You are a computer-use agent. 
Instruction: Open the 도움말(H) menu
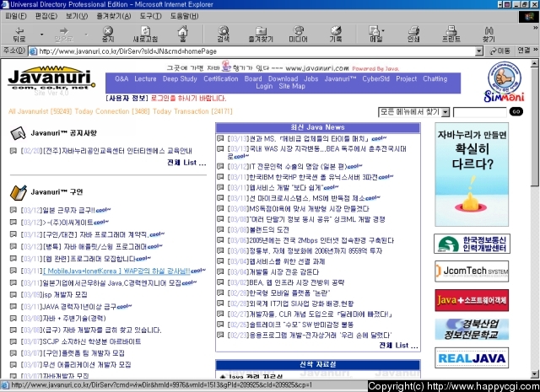coord(184,16)
